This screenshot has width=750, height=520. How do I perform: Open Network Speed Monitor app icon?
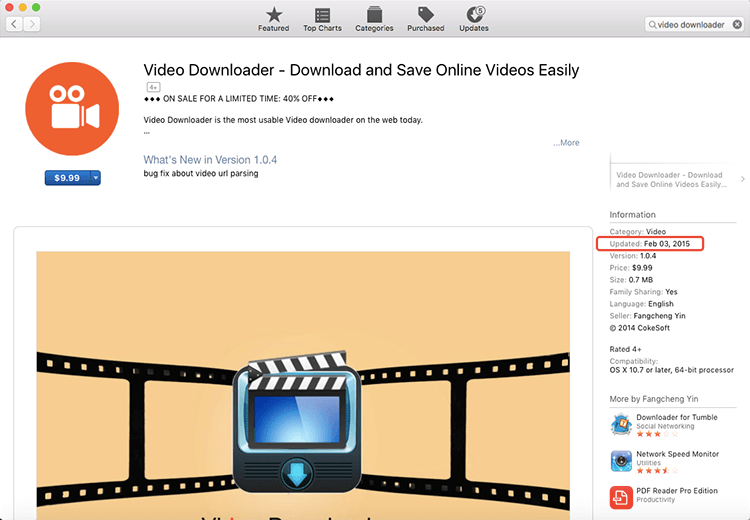[x=621, y=461]
